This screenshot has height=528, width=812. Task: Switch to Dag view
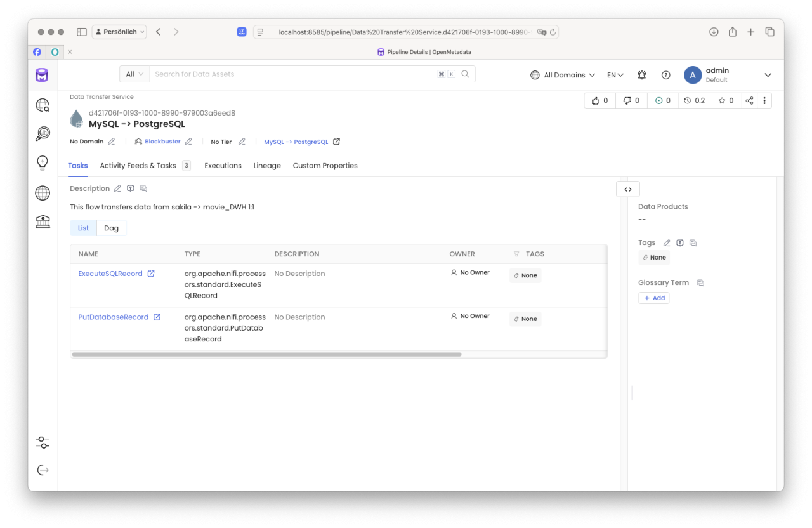tap(112, 228)
